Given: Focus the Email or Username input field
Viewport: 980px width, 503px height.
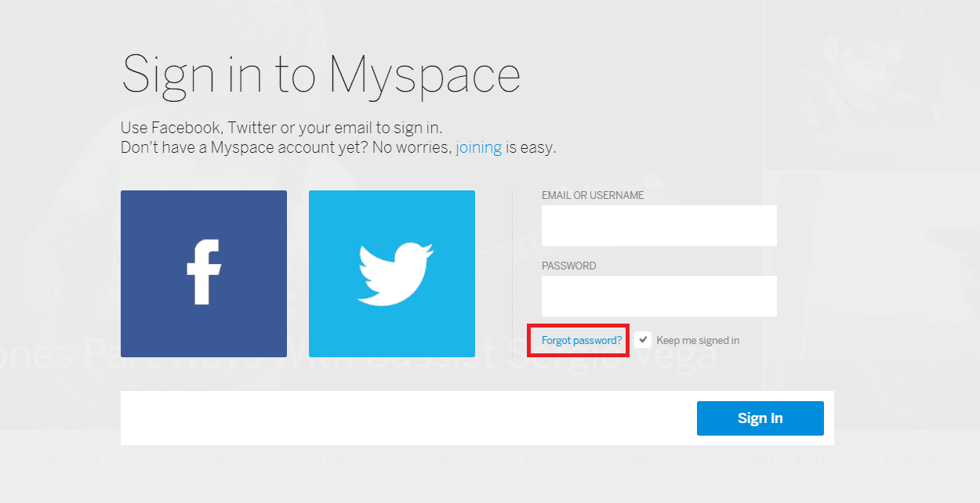Looking at the screenshot, I should click(x=659, y=226).
